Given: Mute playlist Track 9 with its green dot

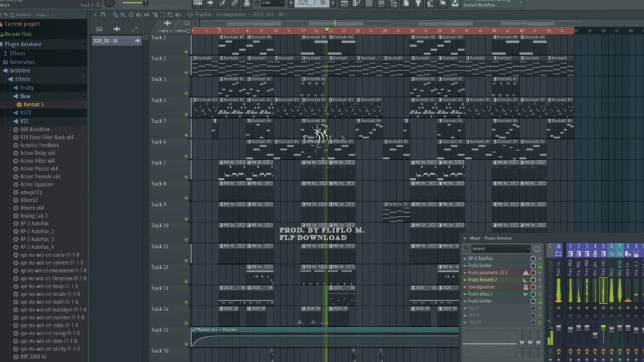Looking at the screenshot, I should (x=186, y=218).
